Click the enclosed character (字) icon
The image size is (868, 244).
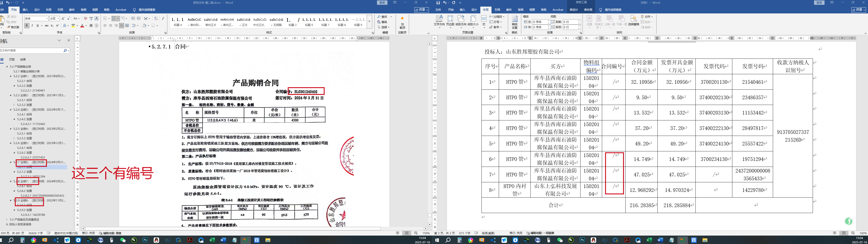tap(97, 26)
